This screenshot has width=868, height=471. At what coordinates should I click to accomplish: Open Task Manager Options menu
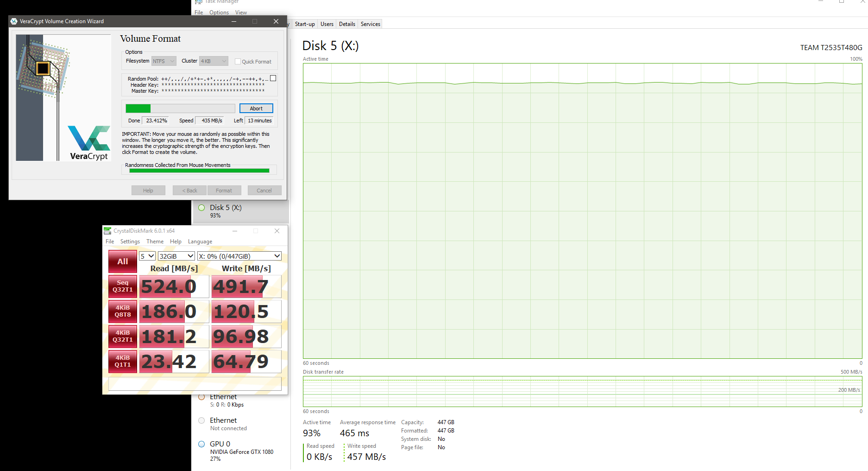219,13
